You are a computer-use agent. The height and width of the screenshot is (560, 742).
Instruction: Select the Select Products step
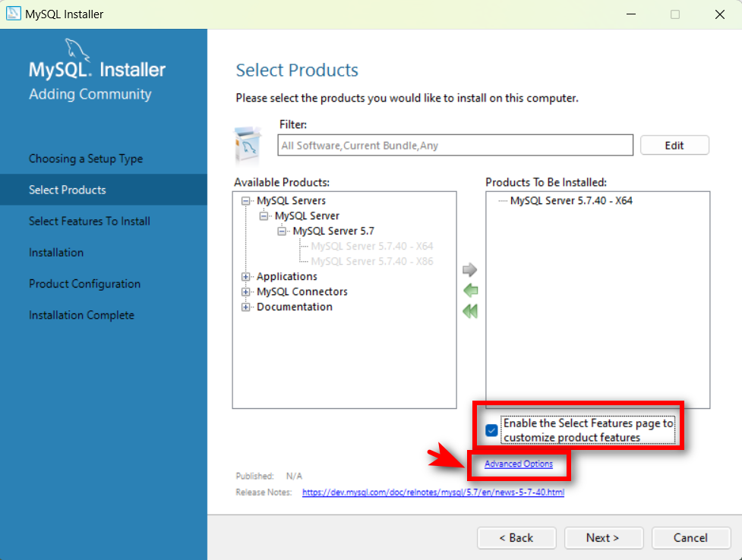point(103,190)
